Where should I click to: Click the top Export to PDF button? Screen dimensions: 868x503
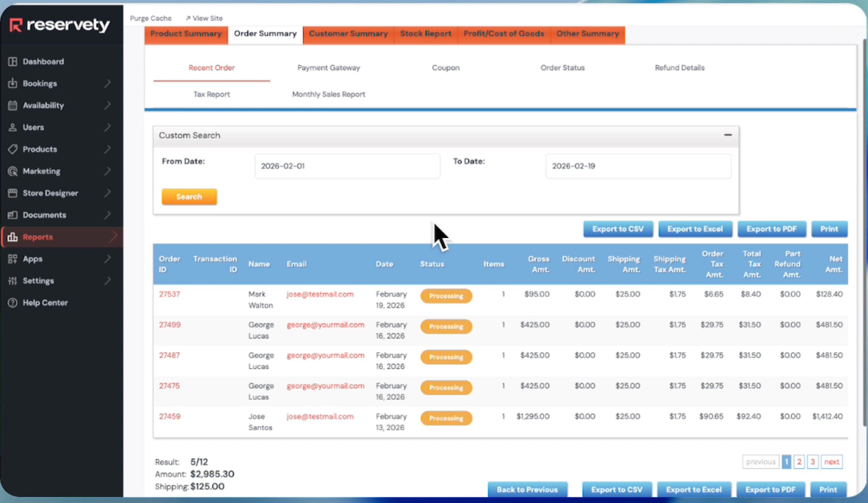(x=771, y=229)
